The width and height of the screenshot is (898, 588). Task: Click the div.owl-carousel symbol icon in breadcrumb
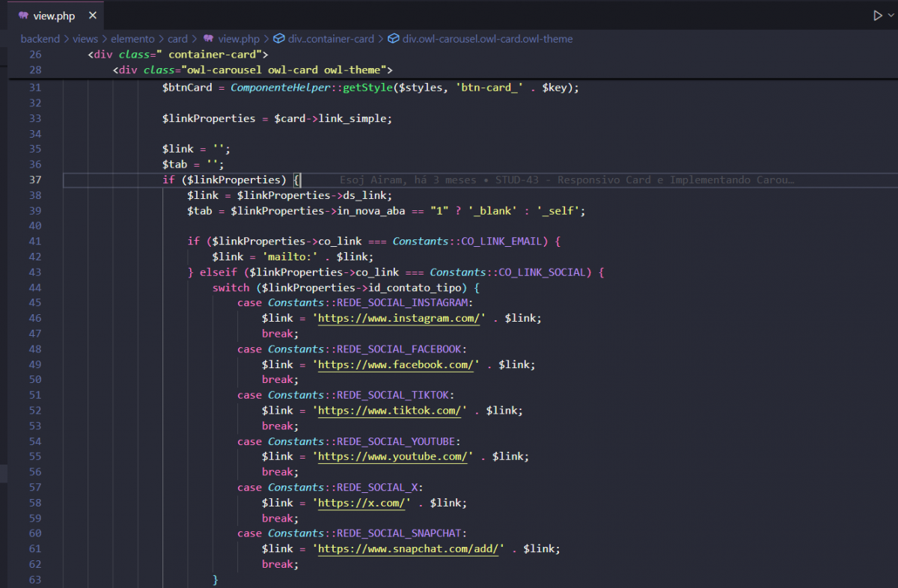pyautogui.click(x=394, y=39)
